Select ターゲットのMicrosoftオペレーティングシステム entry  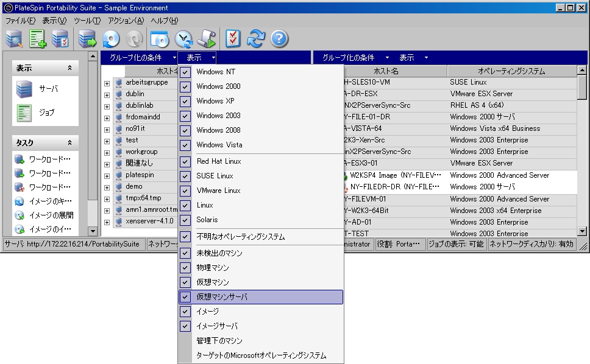point(261,355)
